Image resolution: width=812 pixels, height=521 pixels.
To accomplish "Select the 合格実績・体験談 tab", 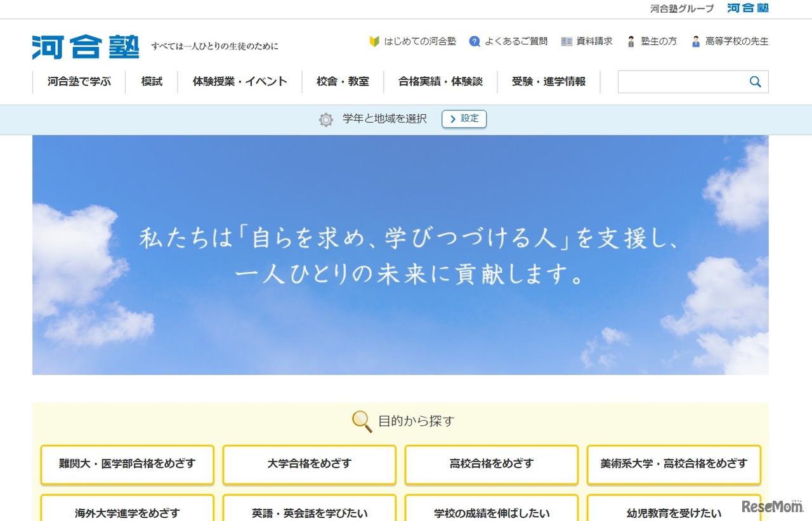I will pyautogui.click(x=440, y=81).
